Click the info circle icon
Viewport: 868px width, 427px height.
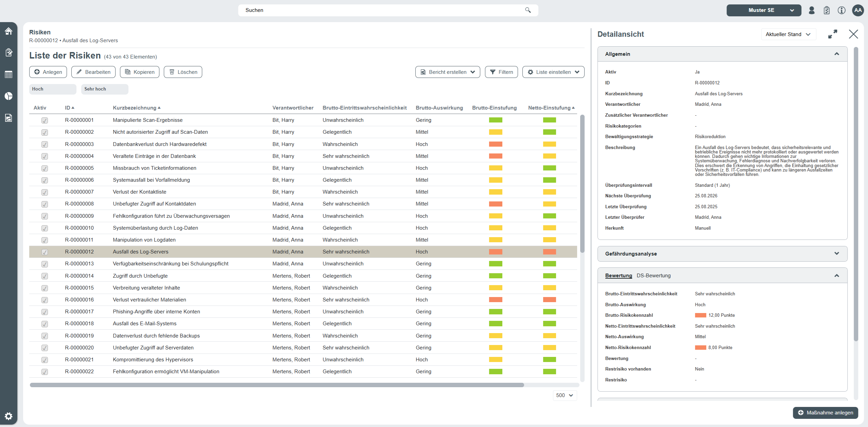pos(841,10)
